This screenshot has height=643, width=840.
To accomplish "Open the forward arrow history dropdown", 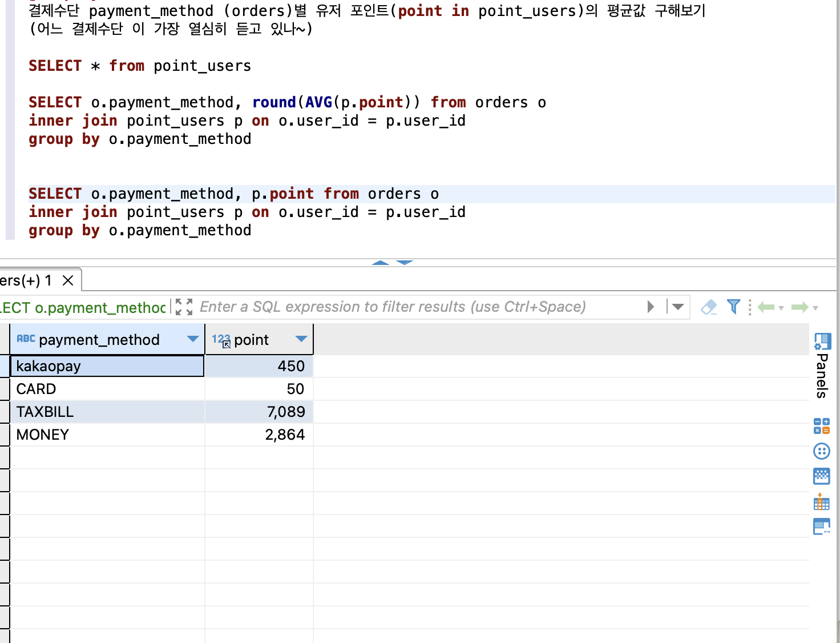I will pyautogui.click(x=815, y=308).
